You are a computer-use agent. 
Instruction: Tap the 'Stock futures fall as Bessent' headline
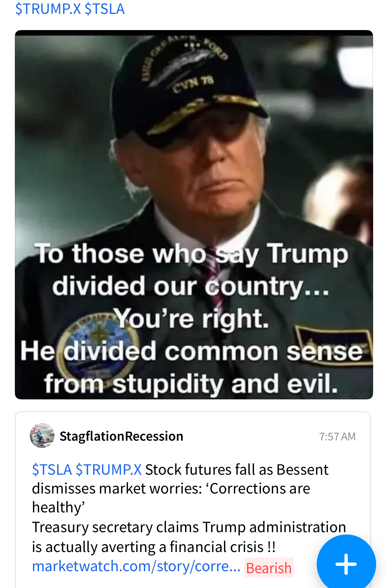[x=237, y=469]
